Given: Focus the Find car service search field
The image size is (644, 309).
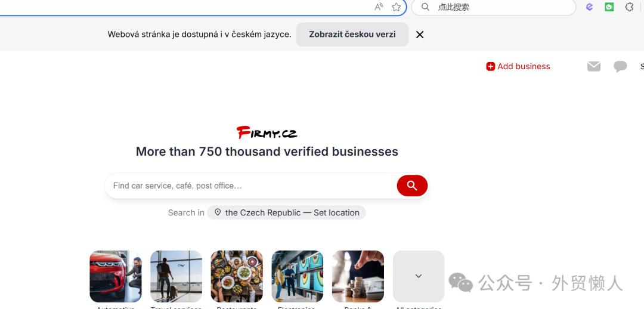Looking at the screenshot, I should (250, 186).
